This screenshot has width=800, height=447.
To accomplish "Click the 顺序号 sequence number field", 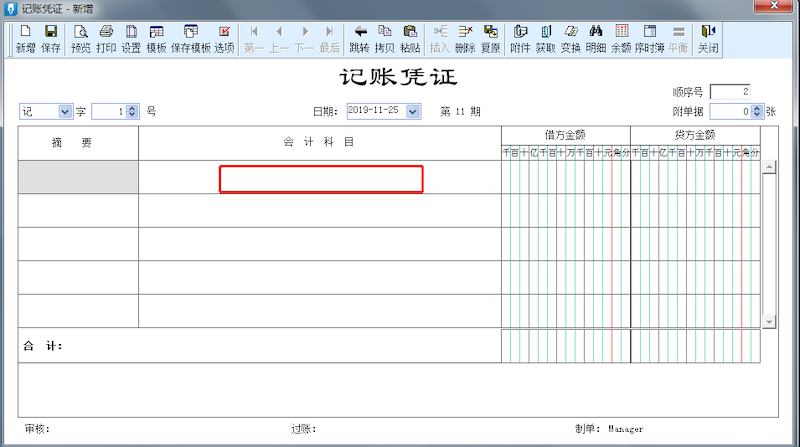I will (x=730, y=92).
